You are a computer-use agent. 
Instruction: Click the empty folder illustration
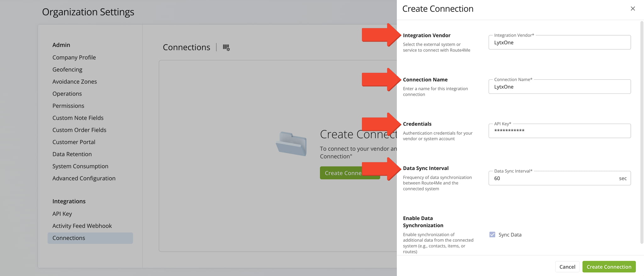(x=291, y=144)
